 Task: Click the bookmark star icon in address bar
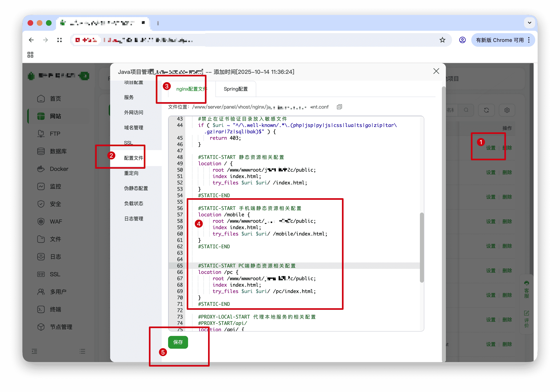point(442,40)
